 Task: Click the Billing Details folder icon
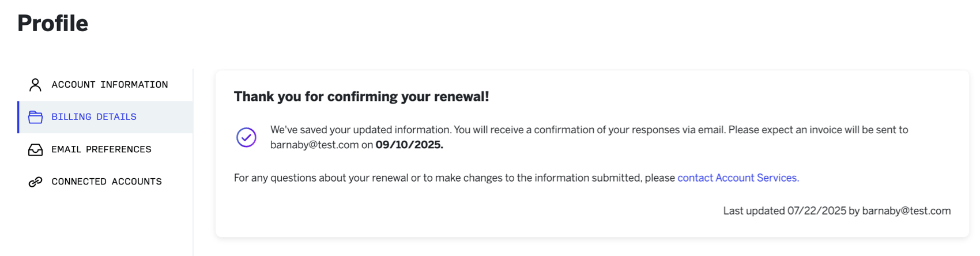pyautogui.click(x=35, y=117)
